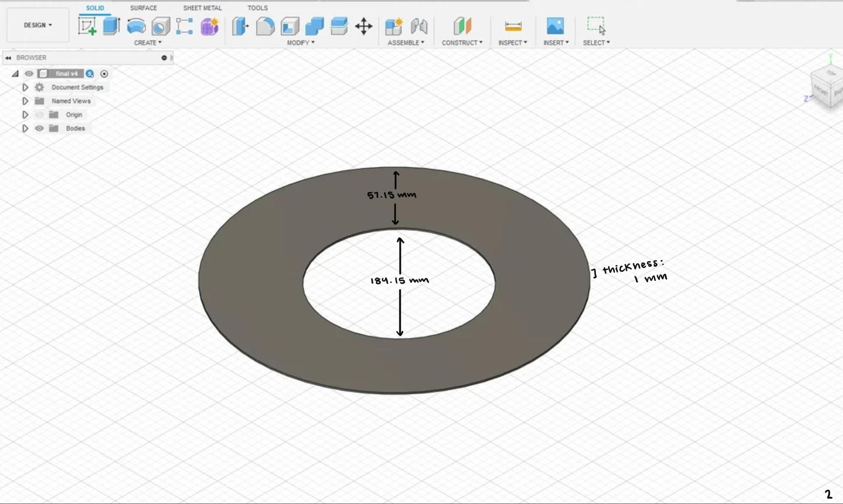Image resolution: width=843 pixels, height=504 pixels.
Task: Click the ViewCube front face
Action: coord(821,91)
